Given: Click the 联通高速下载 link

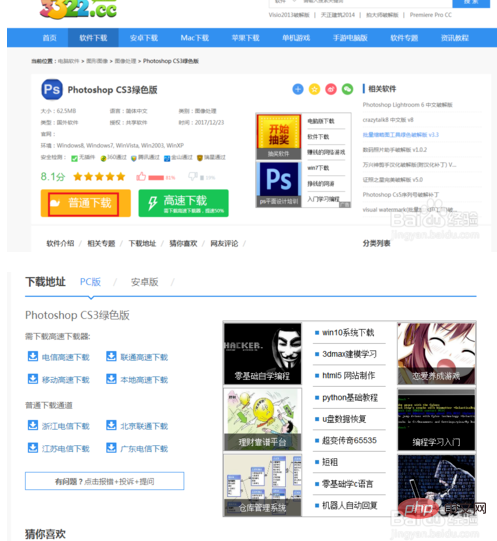Looking at the screenshot, I should click(x=144, y=357).
